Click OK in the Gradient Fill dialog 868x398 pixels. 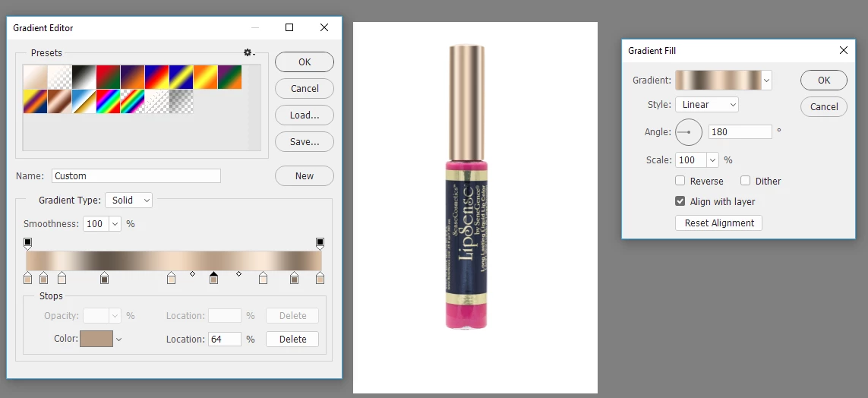point(824,81)
